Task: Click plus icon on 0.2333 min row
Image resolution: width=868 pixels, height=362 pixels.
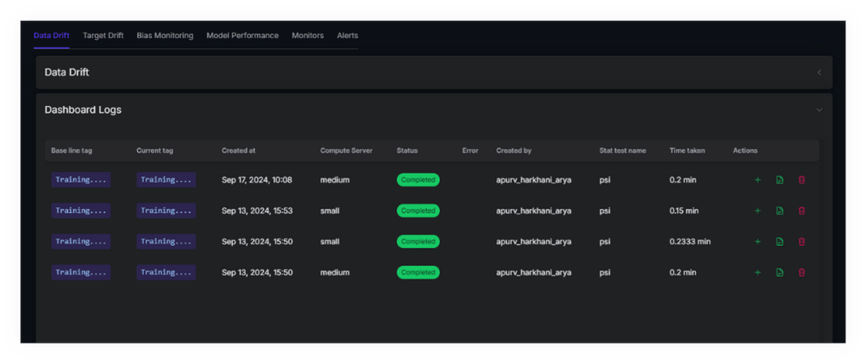Action: click(758, 241)
